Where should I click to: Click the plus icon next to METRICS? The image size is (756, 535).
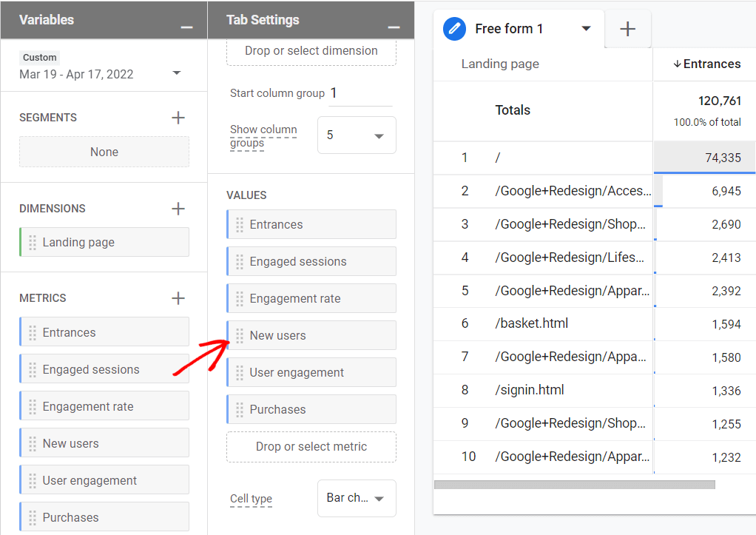point(178,297)
